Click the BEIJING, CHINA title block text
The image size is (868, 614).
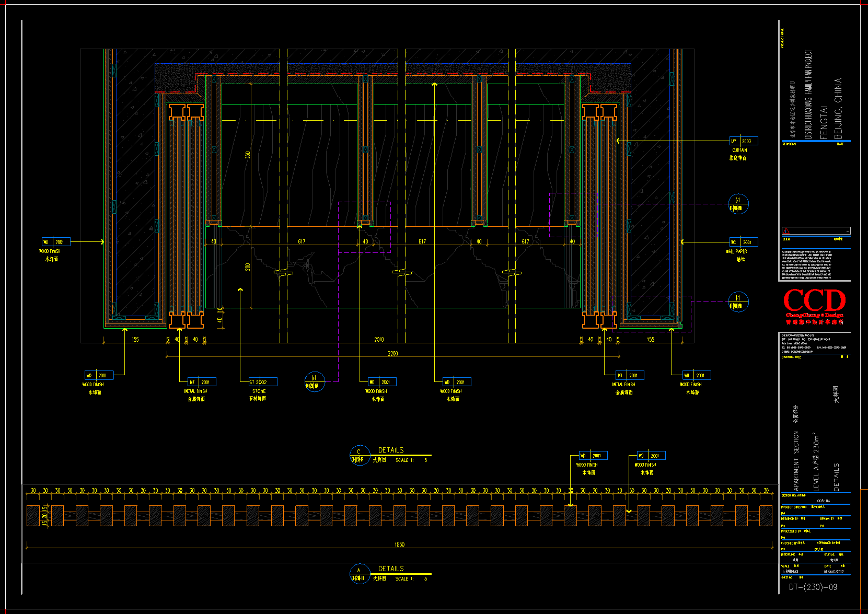click(838, 109)
